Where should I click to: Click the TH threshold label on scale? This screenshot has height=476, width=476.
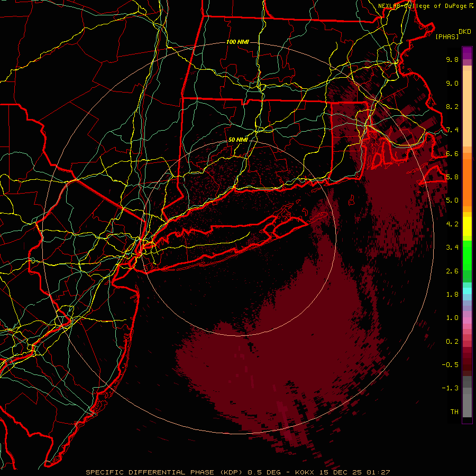pos(454,411)
